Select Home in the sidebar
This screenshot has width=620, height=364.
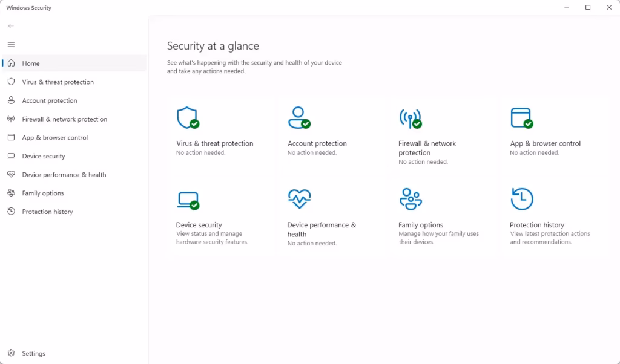(x=74, y=63)
